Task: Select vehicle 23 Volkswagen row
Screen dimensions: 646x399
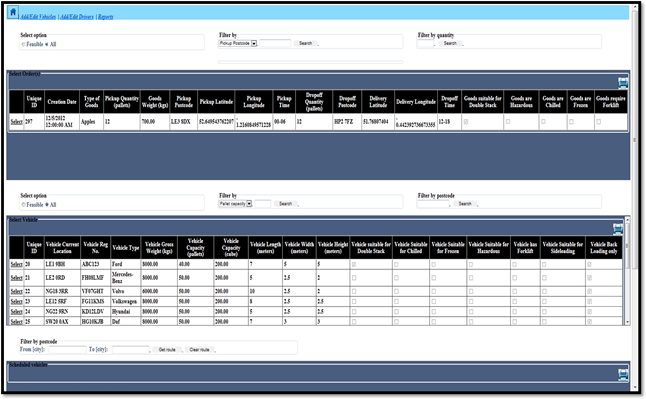Action: [16, 301]
